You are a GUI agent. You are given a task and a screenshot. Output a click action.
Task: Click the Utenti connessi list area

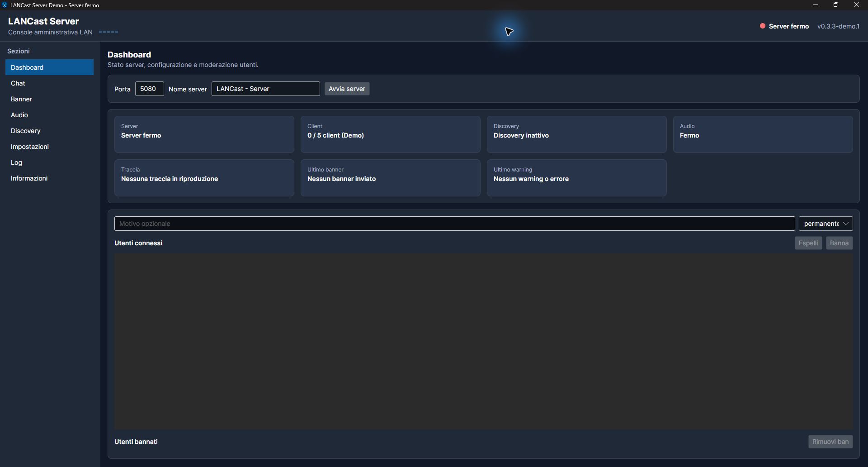coord(483,341)
